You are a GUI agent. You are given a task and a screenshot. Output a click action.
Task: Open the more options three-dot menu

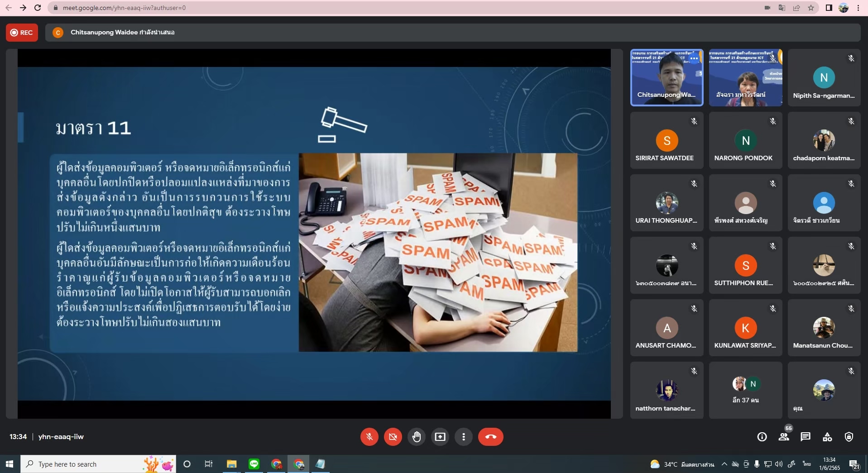[463, 437]
